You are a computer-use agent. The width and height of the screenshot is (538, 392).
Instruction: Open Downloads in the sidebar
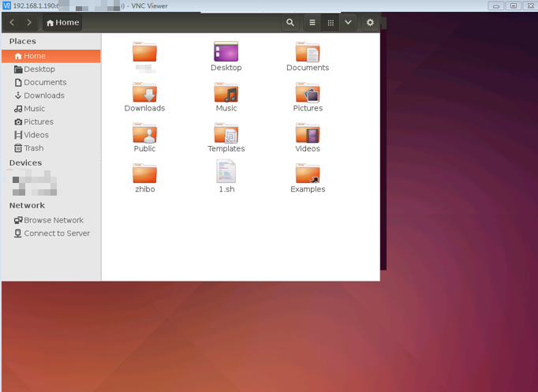tap(51, 95)
